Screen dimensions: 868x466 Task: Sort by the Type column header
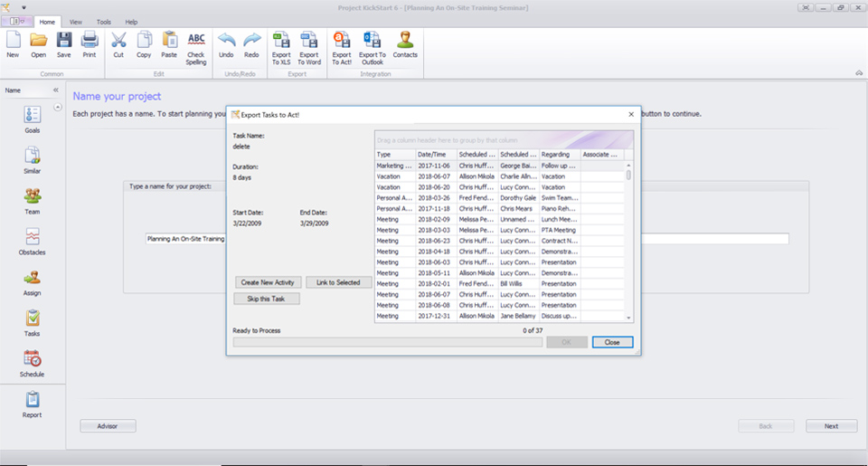click(395, 155)
